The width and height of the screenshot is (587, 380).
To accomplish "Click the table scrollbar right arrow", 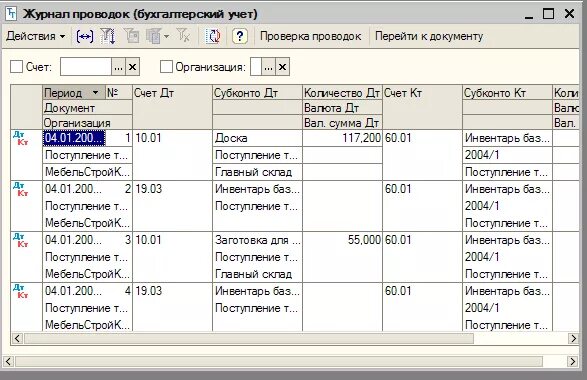I will pos(573,338).
